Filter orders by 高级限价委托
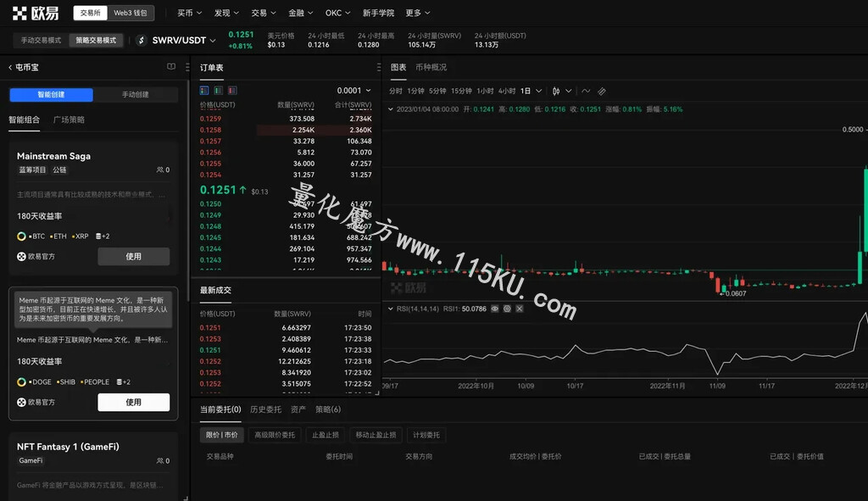The image size is (868, 501). tap(275, 435)
